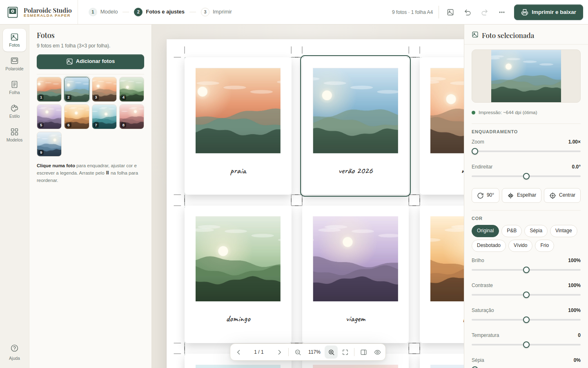Redo the last action

click(485, 12)
